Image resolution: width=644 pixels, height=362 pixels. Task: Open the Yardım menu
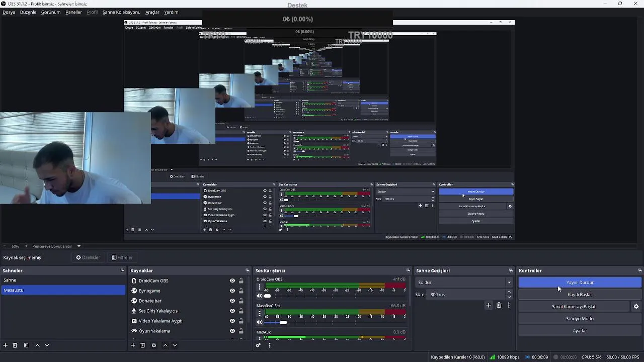(171, 12)
